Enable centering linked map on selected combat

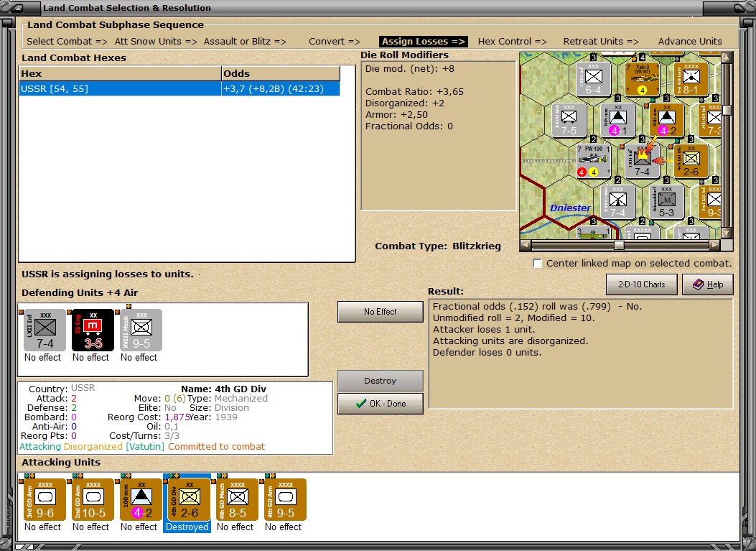coord(537,264)
